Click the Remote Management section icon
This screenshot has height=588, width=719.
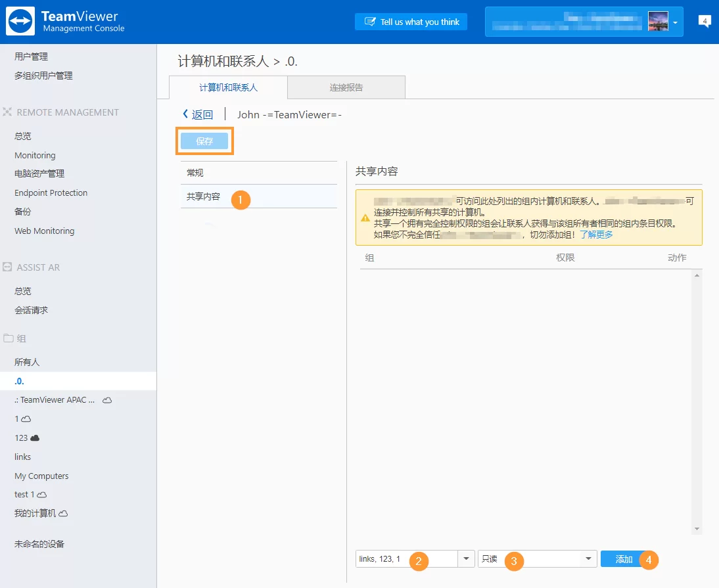tap(9, 112)
